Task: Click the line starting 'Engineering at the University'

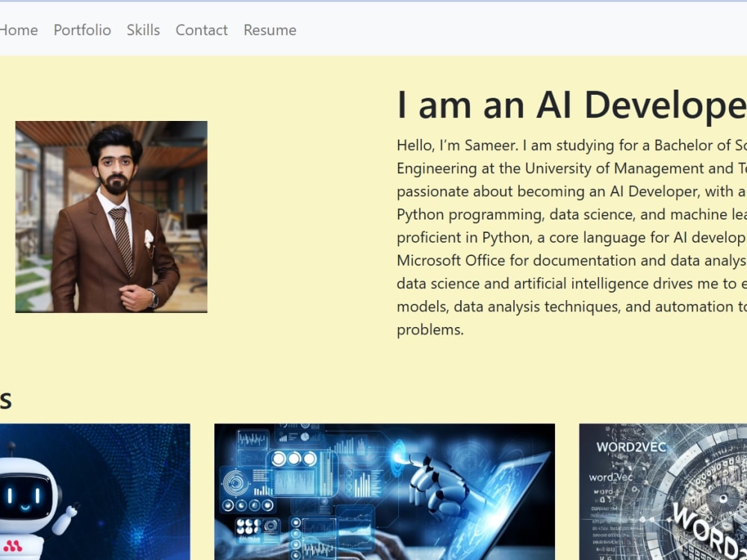Action: 571,169
